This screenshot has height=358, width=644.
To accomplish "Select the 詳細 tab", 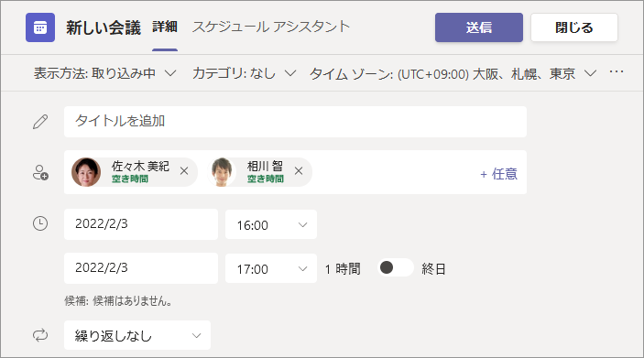I will tap(165, 27).
